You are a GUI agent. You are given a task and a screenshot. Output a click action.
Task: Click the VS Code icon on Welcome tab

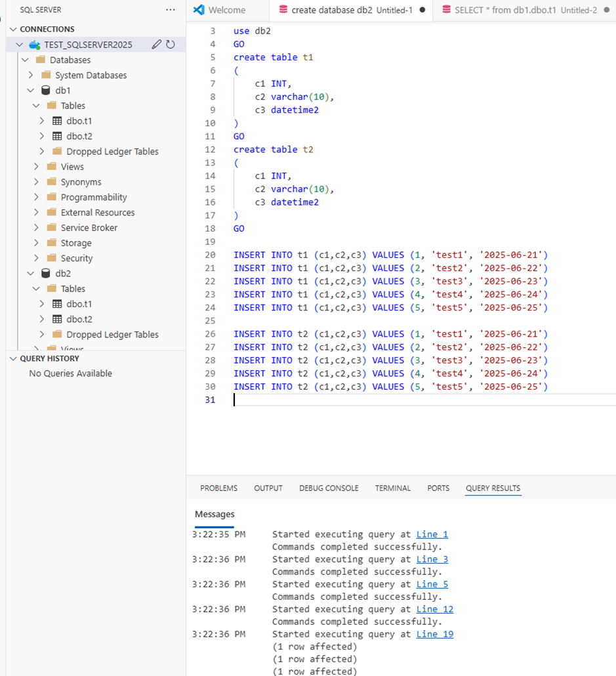click(x=199, y=10)
